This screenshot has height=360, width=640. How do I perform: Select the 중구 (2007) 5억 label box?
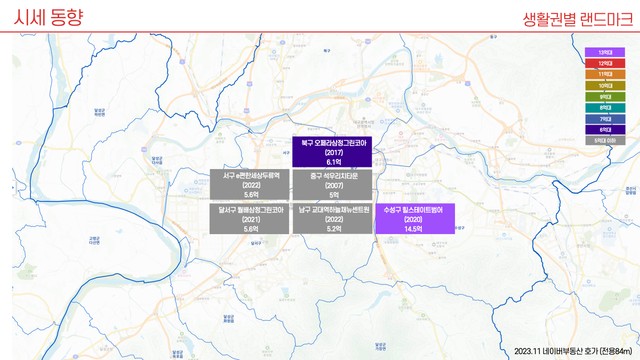click(x=332, y=184)
